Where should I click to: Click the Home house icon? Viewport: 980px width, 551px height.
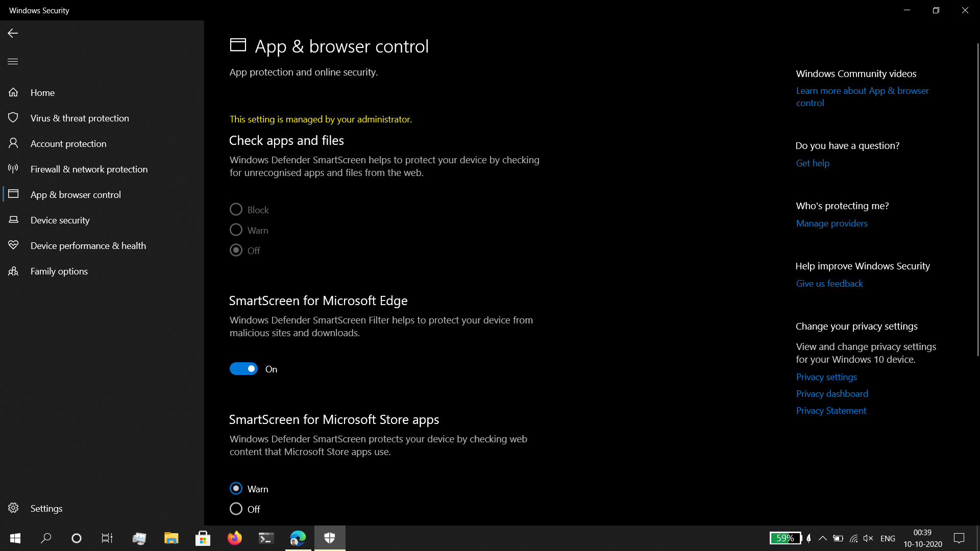pyautogui.click(x=13, y=92)
